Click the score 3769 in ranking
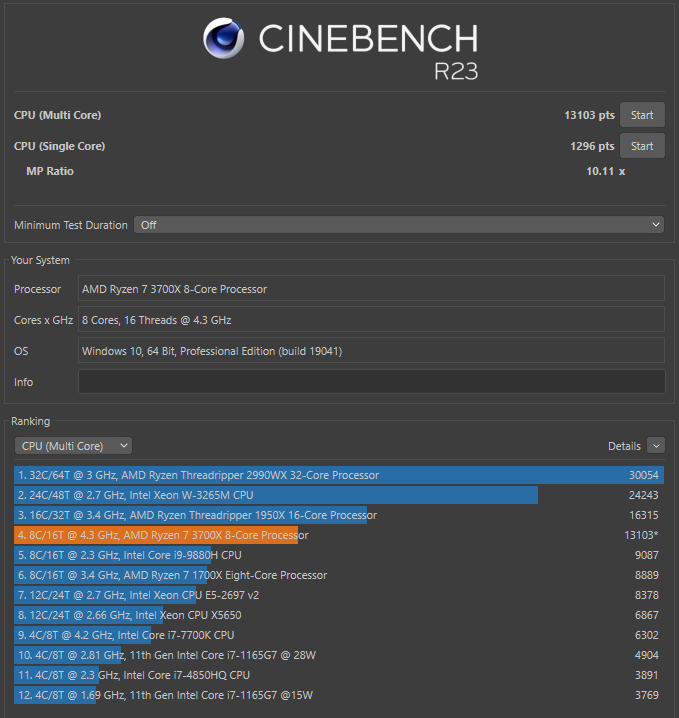The image size is (679, 718). [646, 695]
